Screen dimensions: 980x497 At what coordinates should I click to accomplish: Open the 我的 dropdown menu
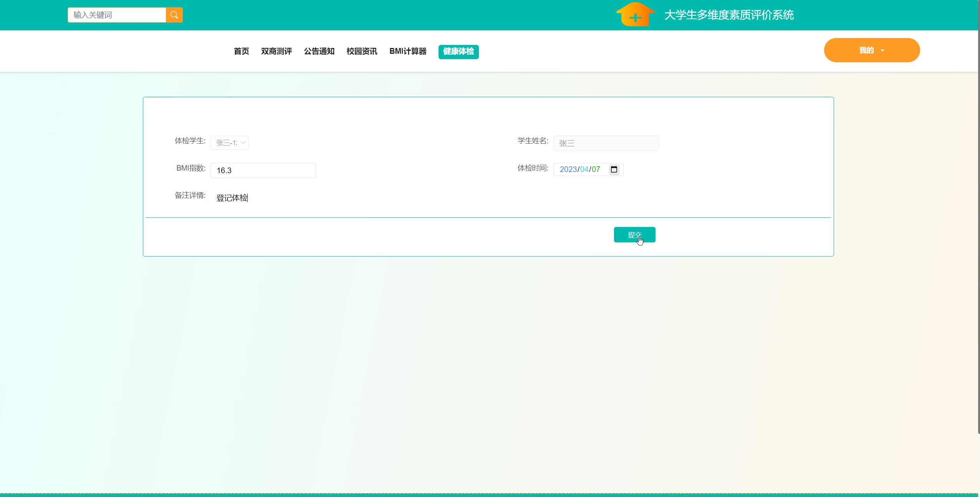872,50
